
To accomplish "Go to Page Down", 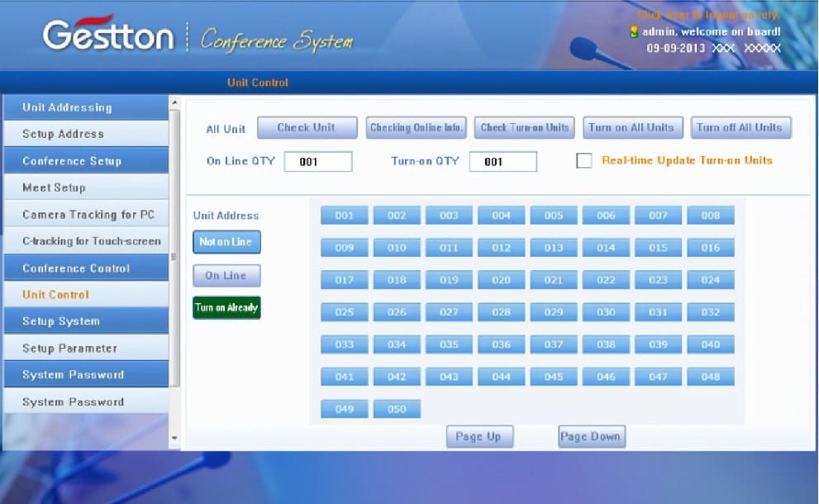I will click(591, 436).
